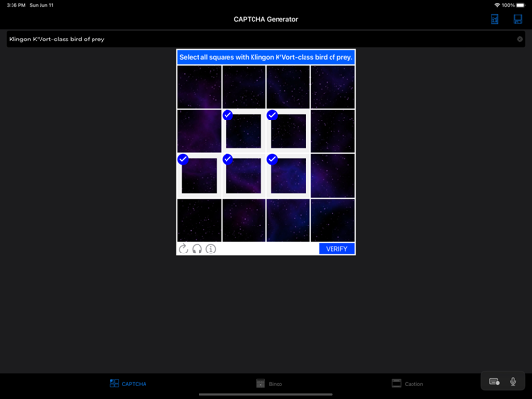Activate dictation with the microphone icon

point(513,382)
